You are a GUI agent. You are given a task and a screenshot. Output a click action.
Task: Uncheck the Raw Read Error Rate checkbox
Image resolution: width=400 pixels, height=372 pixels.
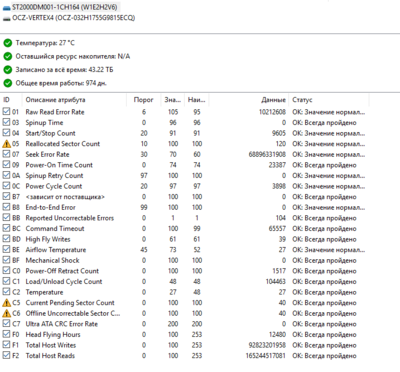[6, 112]
